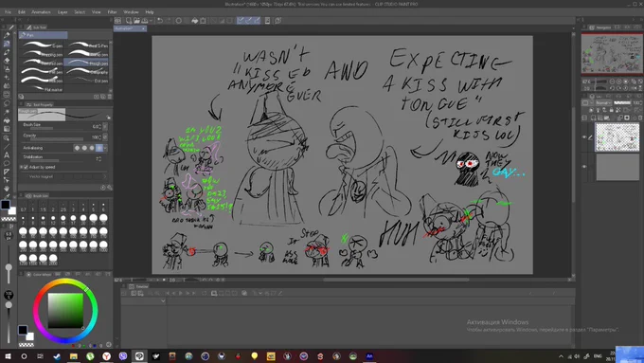Select the Hand move-canvas tool
Screen dimensions: 644x363
7,189
